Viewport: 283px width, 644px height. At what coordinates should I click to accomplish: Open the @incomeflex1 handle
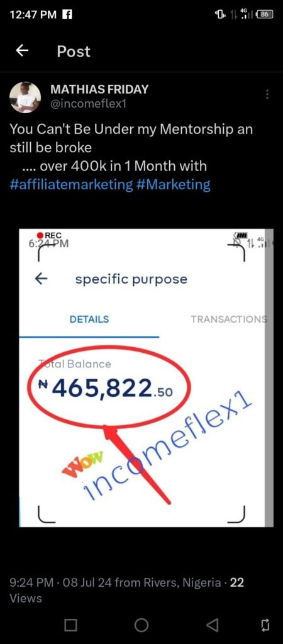pos(88,104)
